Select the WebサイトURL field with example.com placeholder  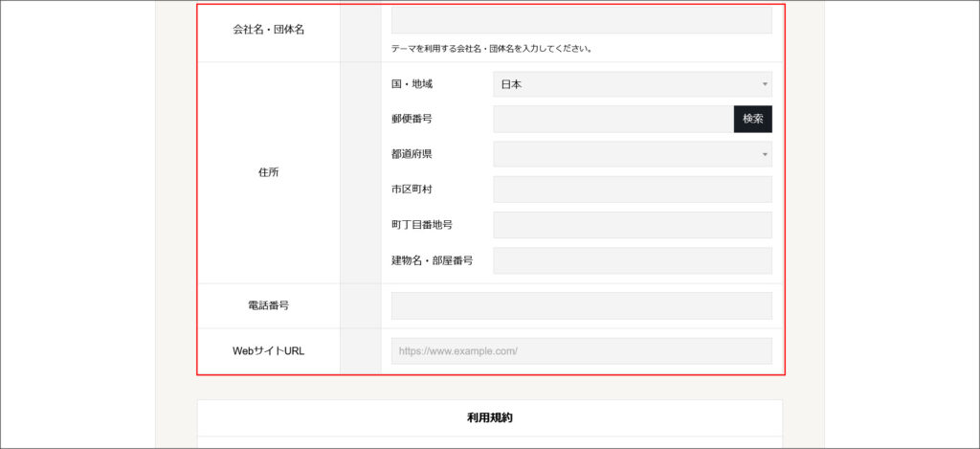[581, 351]
